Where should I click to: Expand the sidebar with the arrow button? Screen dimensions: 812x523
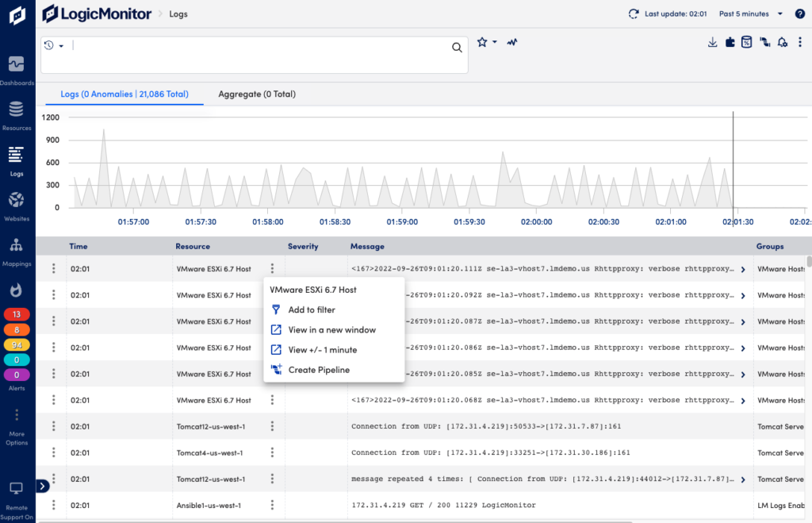[x=43, y=486]
